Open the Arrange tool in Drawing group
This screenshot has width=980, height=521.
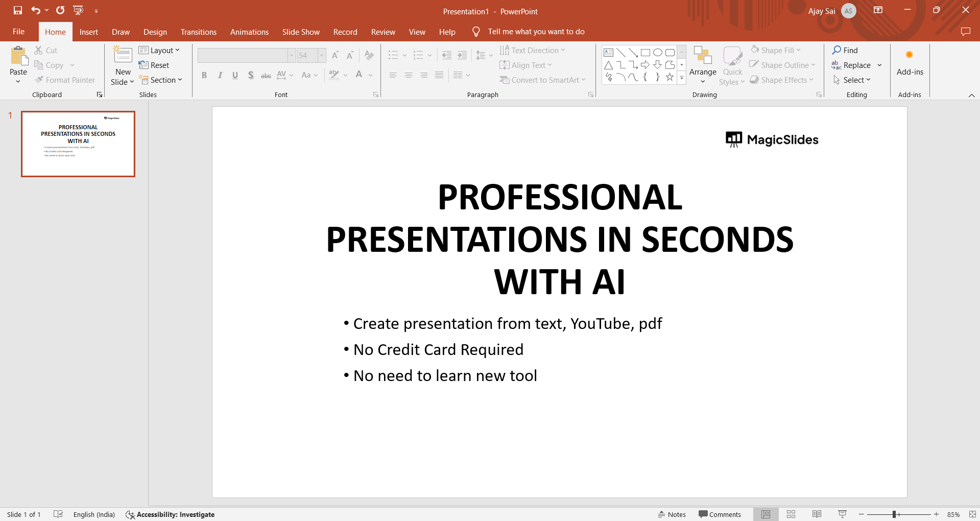(x=703, y=65)
